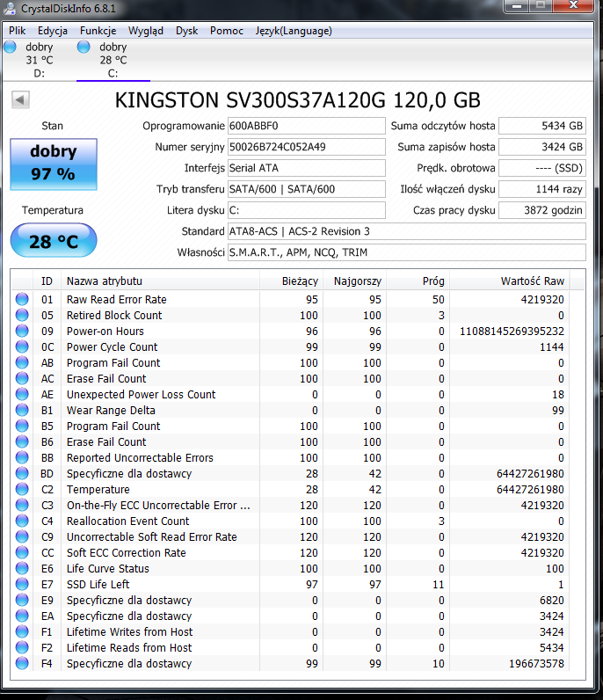The height and width of the screenshot is (700, 603).
Task: Click status icon for Soft ECC Correction Rate
Action: 22,552
